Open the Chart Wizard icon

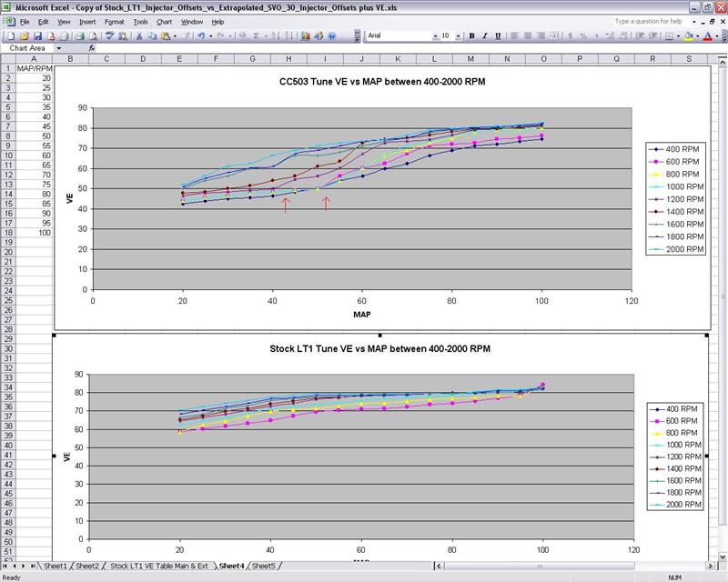[x=305, y=36]
